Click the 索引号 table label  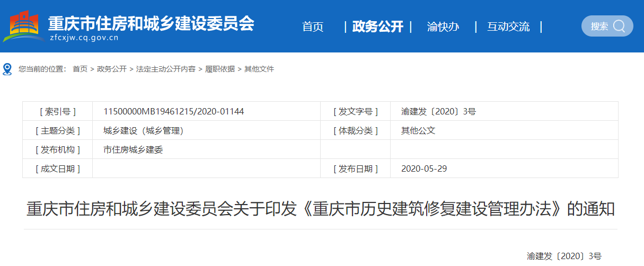pyautogui.click(x=58, y=111)
